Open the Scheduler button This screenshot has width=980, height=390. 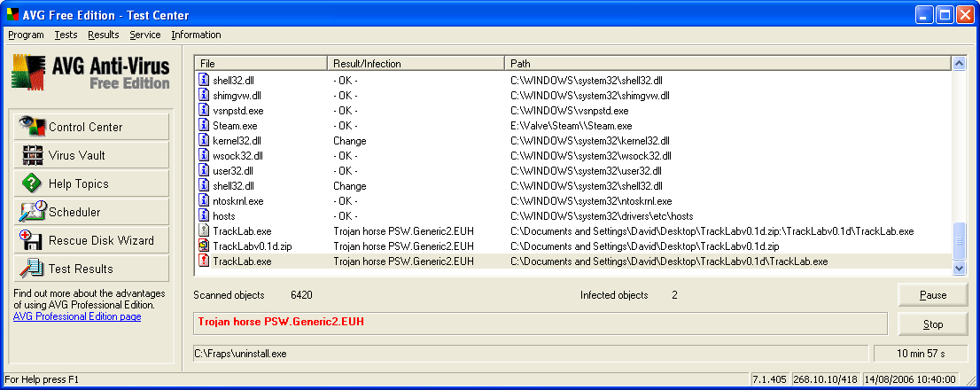pos(91,212)
